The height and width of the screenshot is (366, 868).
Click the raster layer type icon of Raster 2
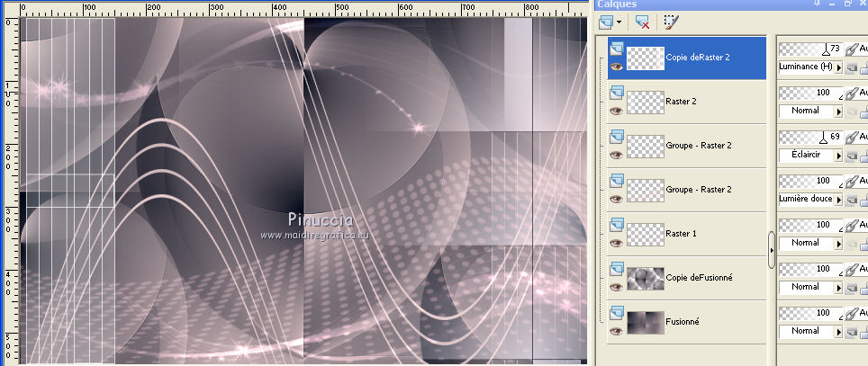click(x=617, y=93)
